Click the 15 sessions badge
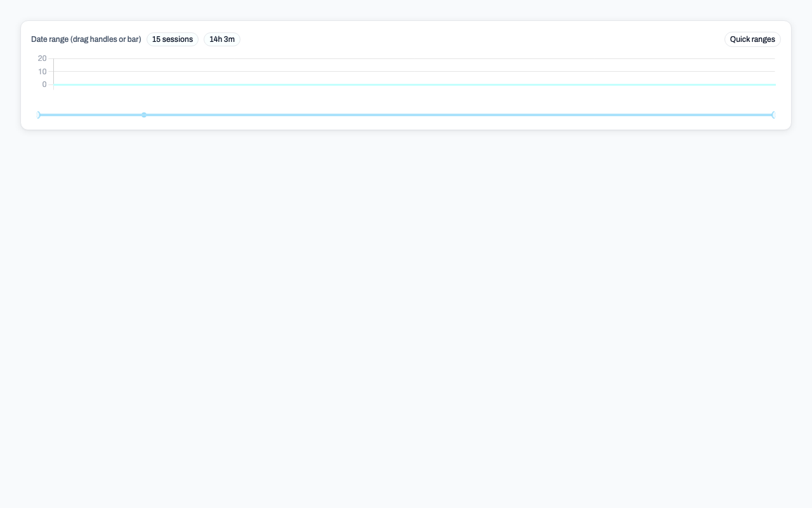 pos(173,39)
